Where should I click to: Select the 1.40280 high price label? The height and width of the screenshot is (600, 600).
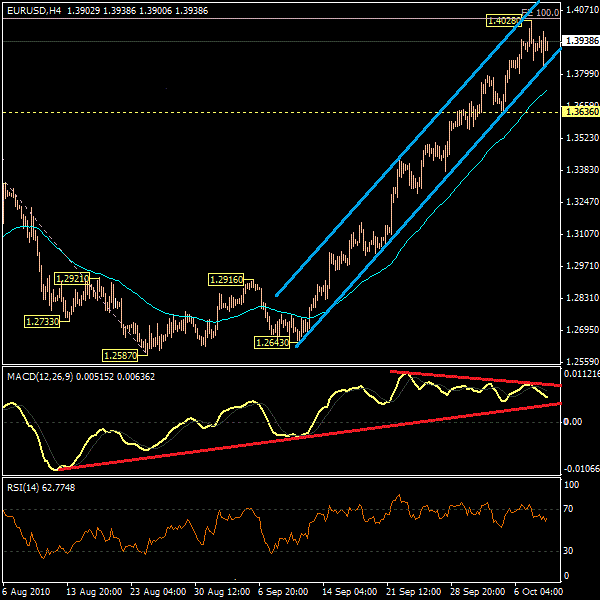pyautogui.click(x=504, y=20)
